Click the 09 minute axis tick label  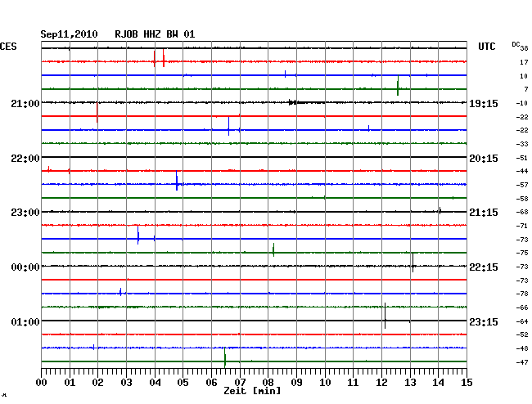(296, 383)
